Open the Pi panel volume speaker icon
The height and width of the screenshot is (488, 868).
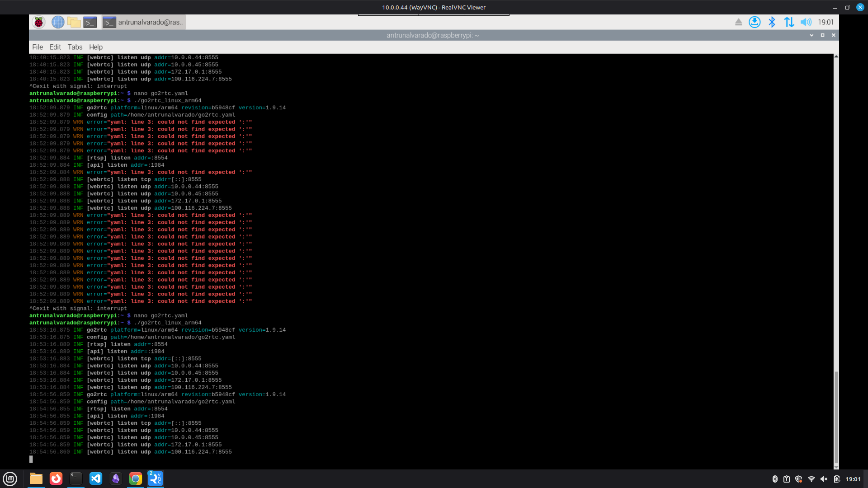(806, 22)
